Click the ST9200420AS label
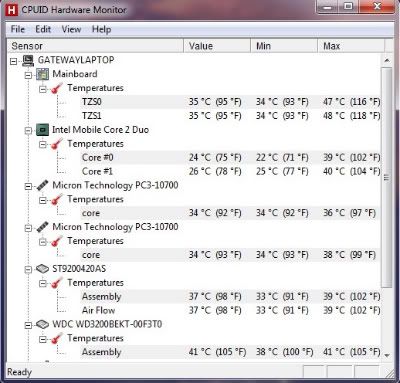This screenshot has height=383, width=400. pyautogui.click(x=79, y=269)
